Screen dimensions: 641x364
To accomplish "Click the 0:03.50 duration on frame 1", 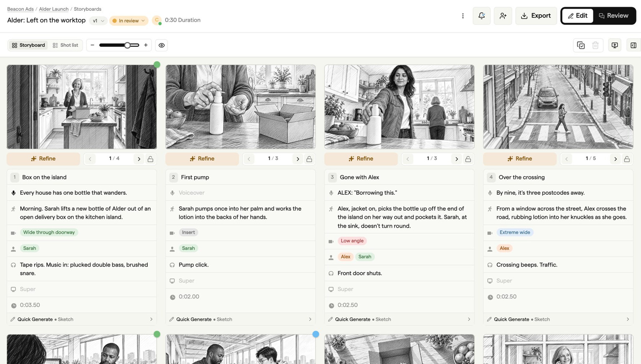I will (30, 305).
